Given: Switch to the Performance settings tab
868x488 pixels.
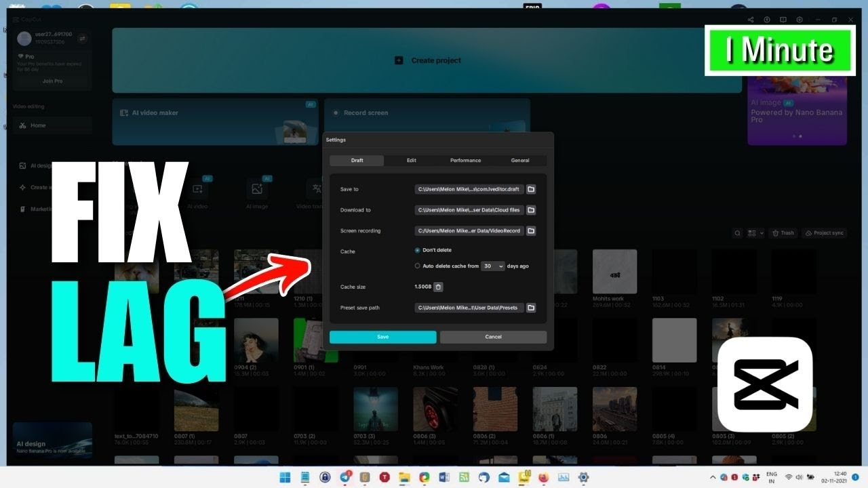Looking at the screenshot, I should click(x=466, y=161).
